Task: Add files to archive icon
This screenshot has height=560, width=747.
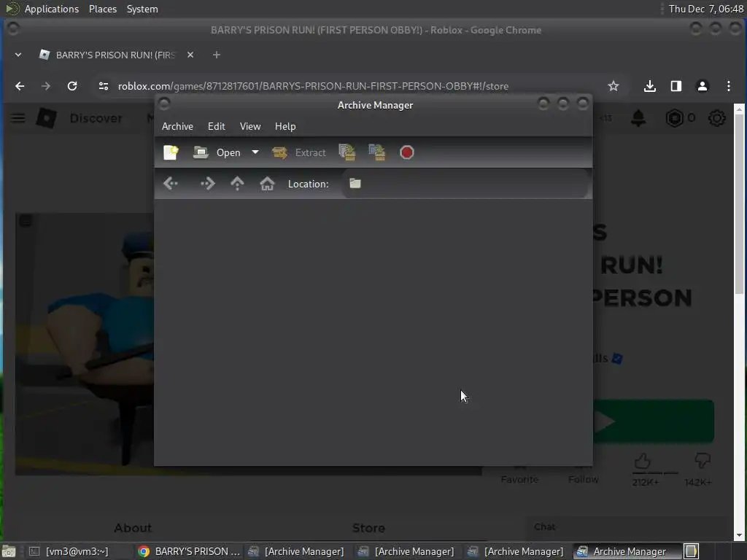Action: click(347, 152)
